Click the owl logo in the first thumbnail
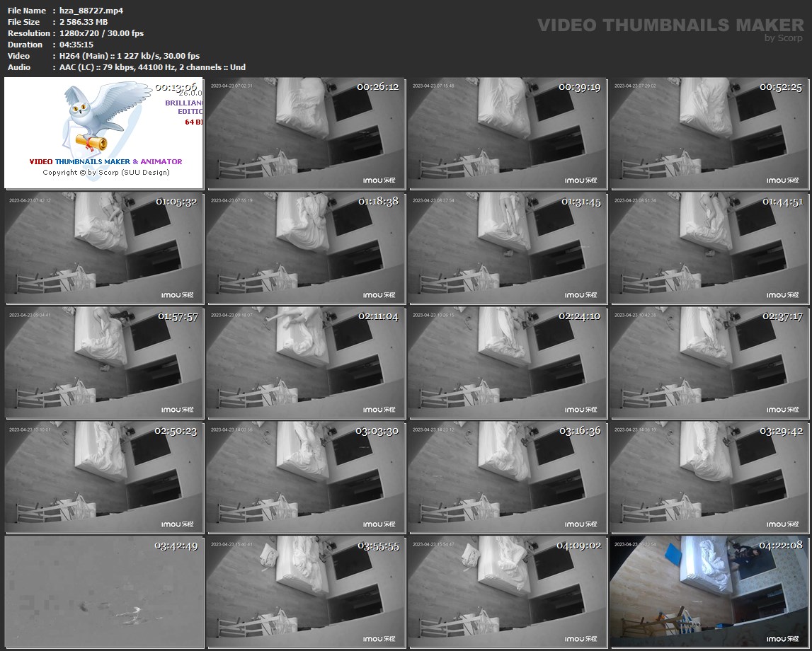The height and width of the screenshot is (651, 812). [106, 118]
